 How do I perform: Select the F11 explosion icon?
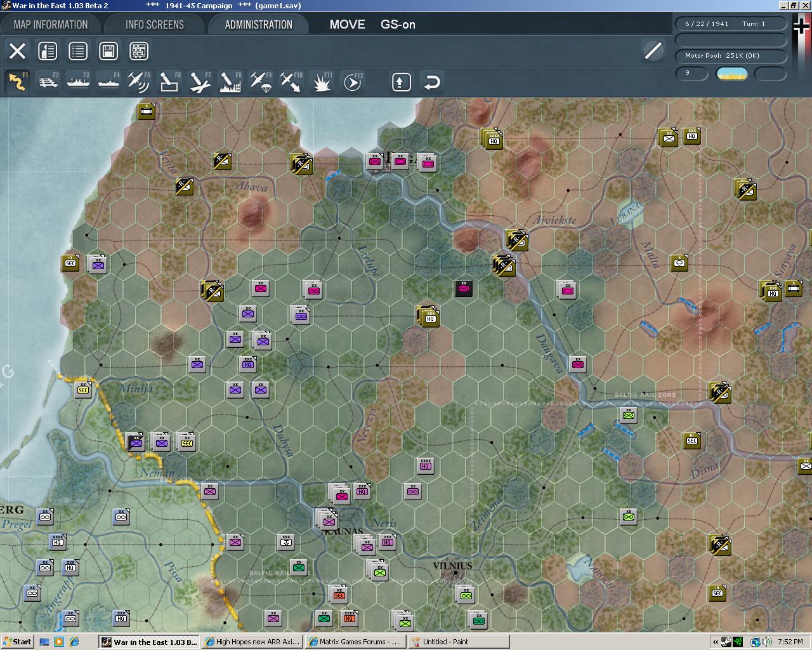pos(322,82)
